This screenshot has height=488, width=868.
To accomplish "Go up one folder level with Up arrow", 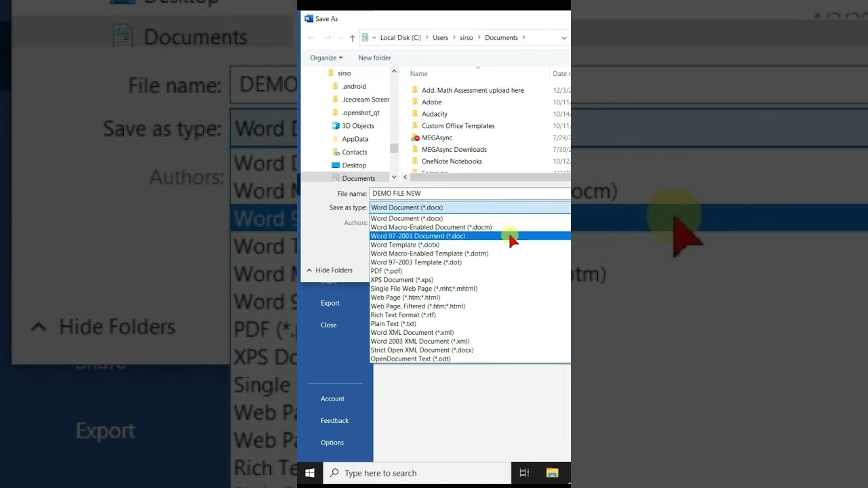I will coord(352,38).
